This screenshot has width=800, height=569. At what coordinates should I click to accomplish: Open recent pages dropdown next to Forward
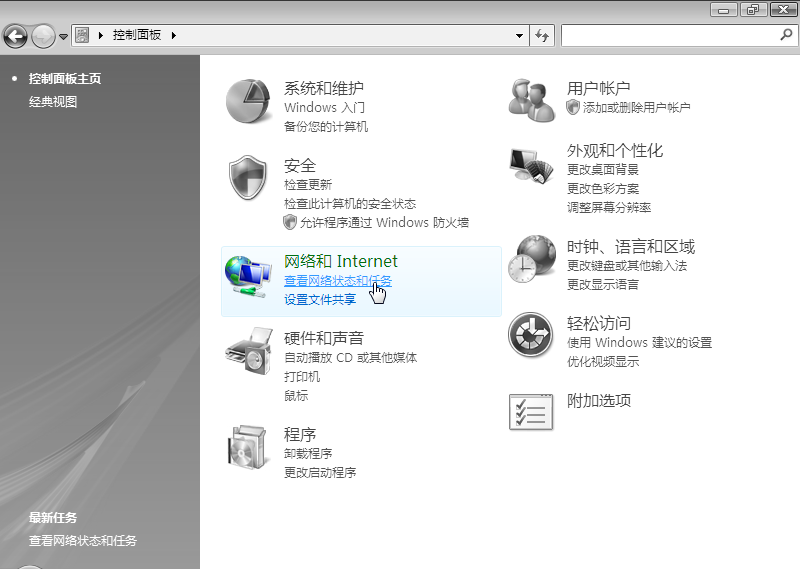63,37
